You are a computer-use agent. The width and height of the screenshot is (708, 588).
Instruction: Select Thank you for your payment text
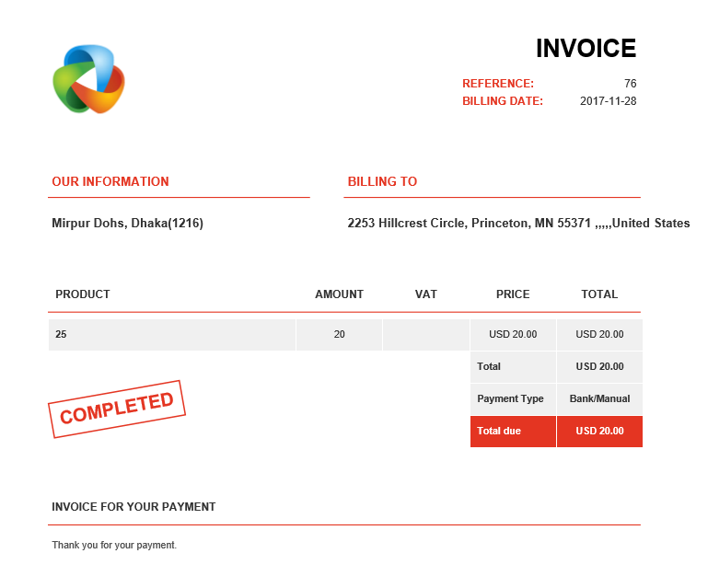[114, 545]
